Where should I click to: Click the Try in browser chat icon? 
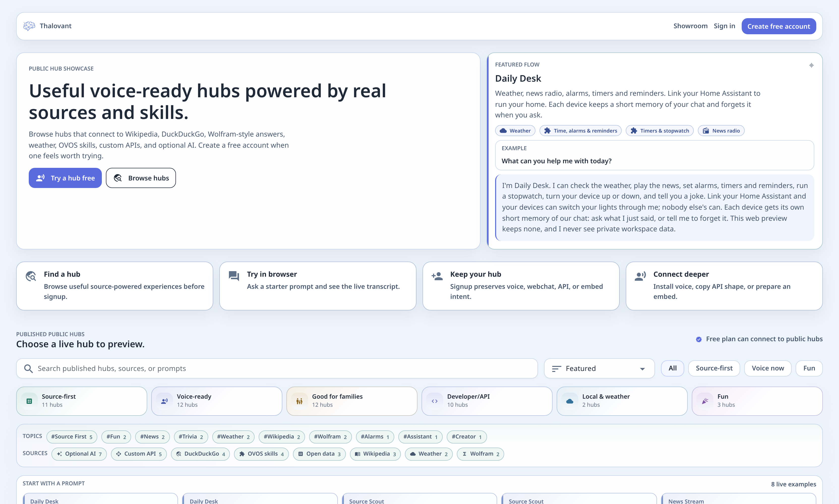[234, 276]
